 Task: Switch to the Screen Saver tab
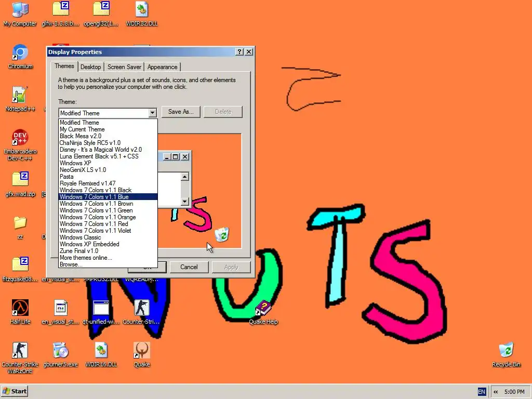(x=124, y=67)
